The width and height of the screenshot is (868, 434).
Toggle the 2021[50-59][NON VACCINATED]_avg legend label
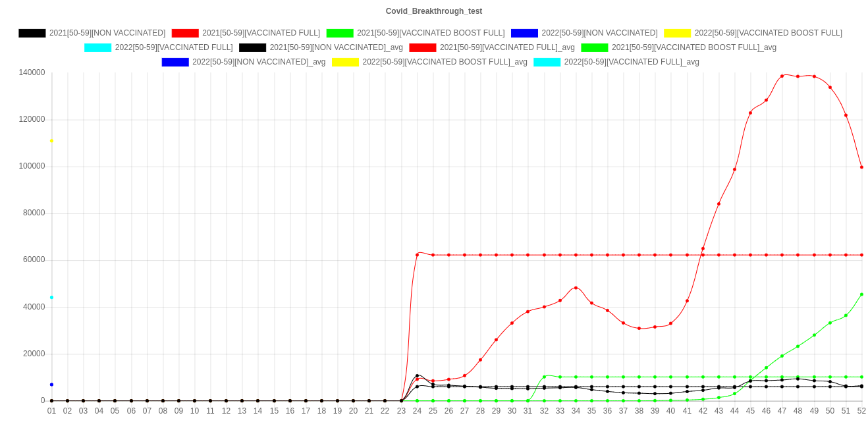pos(337,47)
